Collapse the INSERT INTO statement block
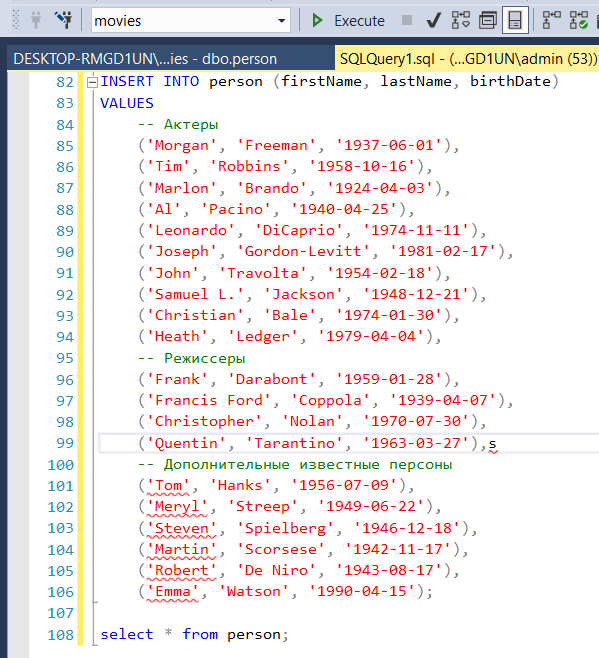This screenshot has height=658, width=599. click(92, 82)
